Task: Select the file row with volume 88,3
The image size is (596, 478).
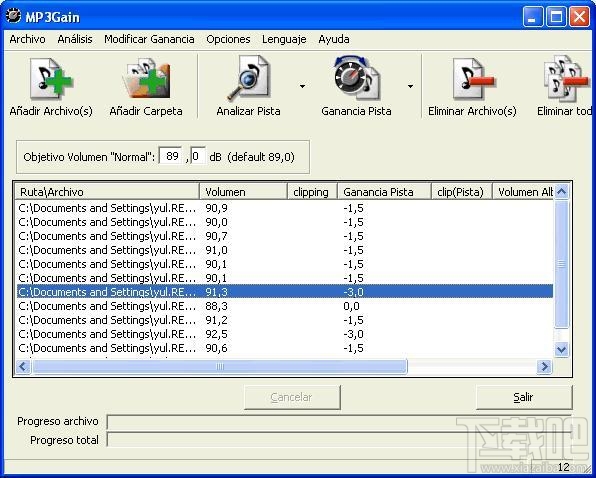Action: 285,306
